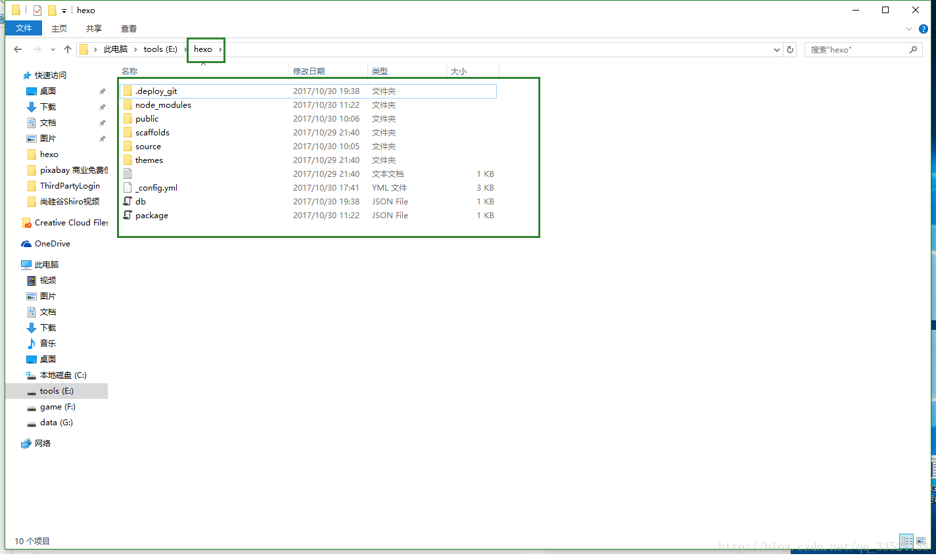Image resolution: width=936 pixels, height=560 pixels.
Task: Expand the chevron after hexo breadcrumb
Action: coord(220,49)
